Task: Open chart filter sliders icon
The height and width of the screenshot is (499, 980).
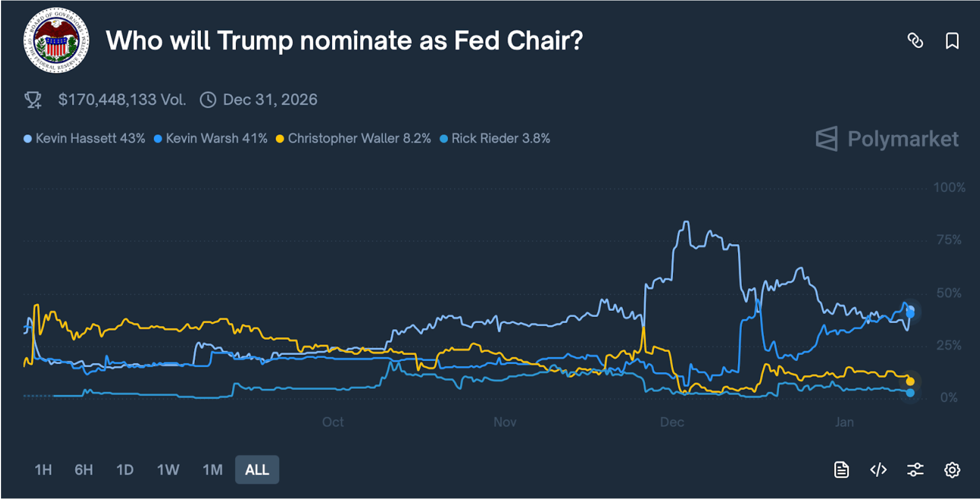Action: [915, 469]
